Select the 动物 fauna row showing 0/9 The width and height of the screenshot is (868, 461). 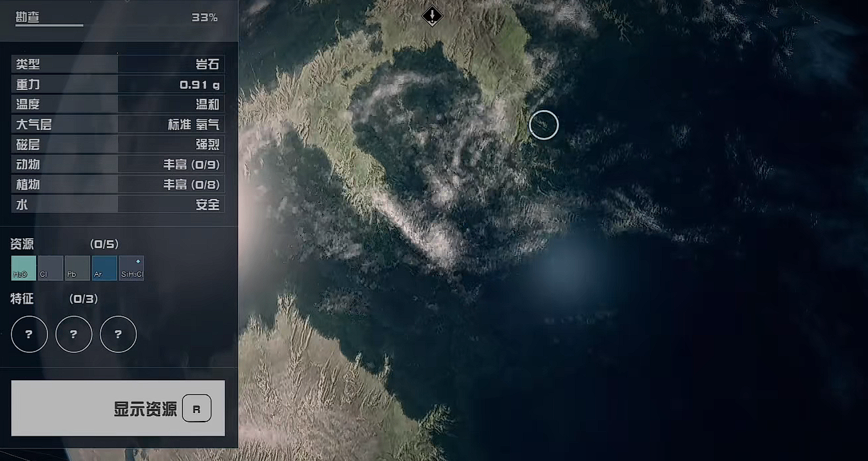tap(118, 164)
